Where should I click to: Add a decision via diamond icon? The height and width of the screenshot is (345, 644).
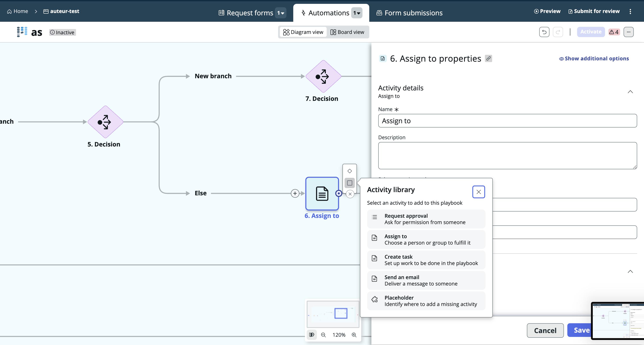pos(349,171)
